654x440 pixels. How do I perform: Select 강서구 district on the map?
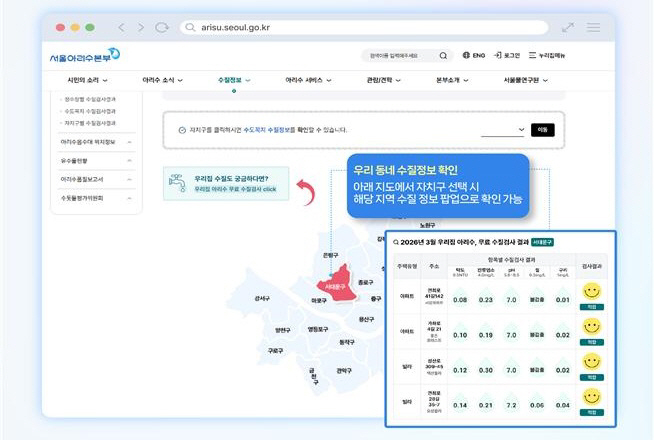point(262,298)
